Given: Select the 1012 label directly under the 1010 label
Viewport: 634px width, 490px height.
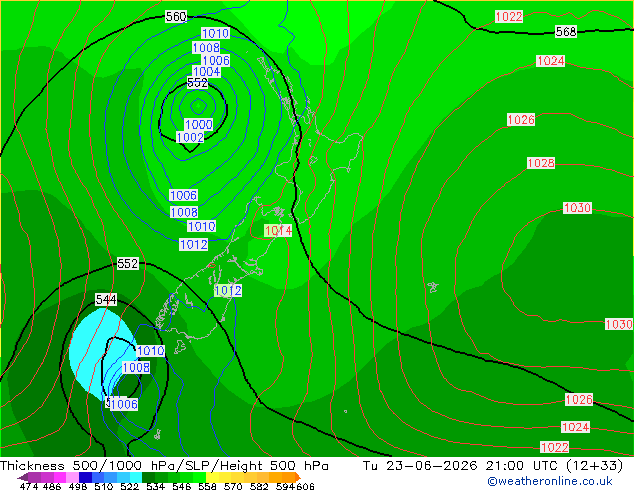Looking at the screenshot, I should [194, 244].
